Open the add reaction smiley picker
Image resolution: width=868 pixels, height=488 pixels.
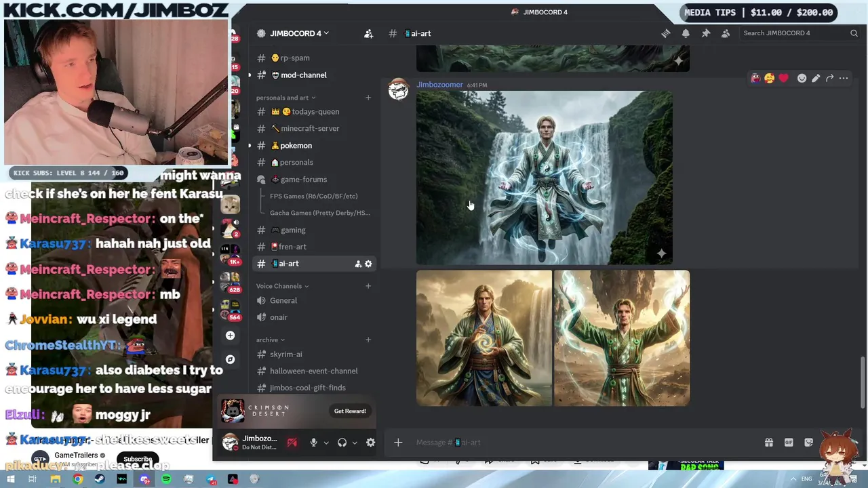pos(802,79)
